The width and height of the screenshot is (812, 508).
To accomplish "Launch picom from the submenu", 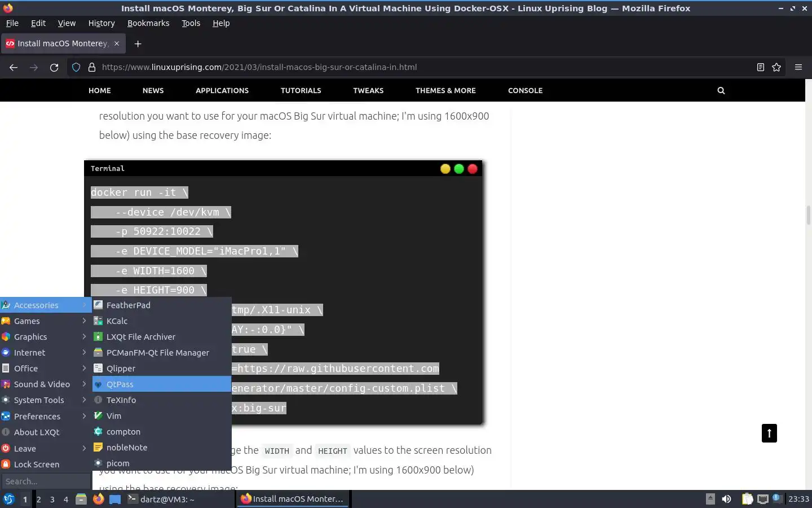I will [162, 463].
